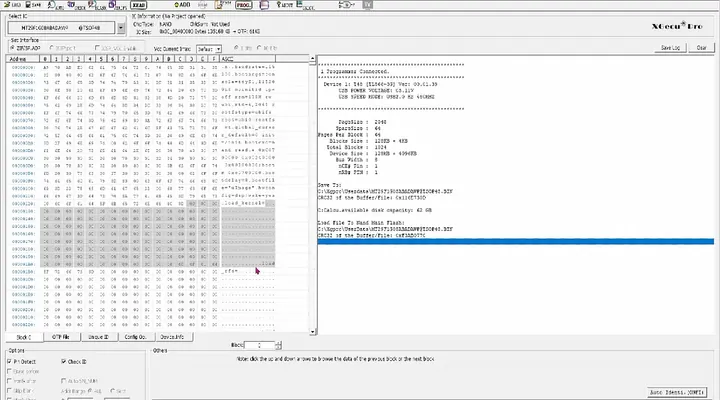Click the ABOUT toolbar icon
Viewport: 720px width, 400px height.
click(284, 5)
